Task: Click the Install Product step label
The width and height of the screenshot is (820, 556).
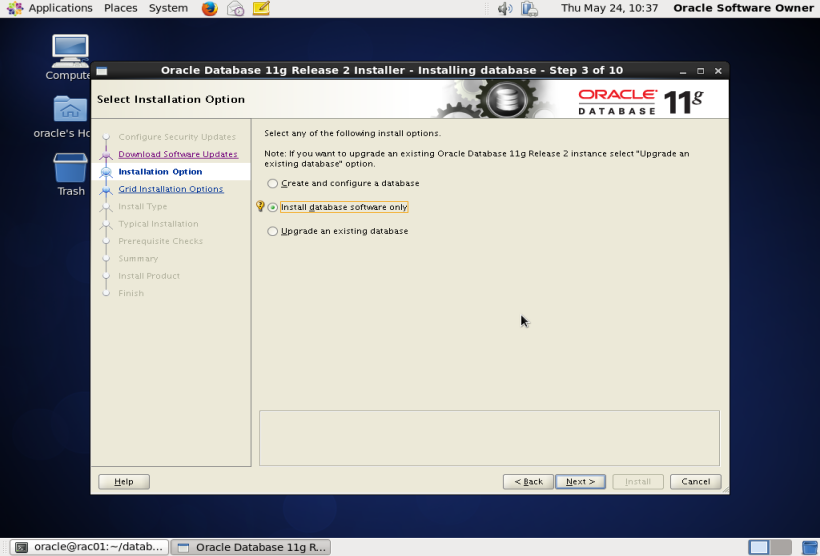Action: point(149,276)
